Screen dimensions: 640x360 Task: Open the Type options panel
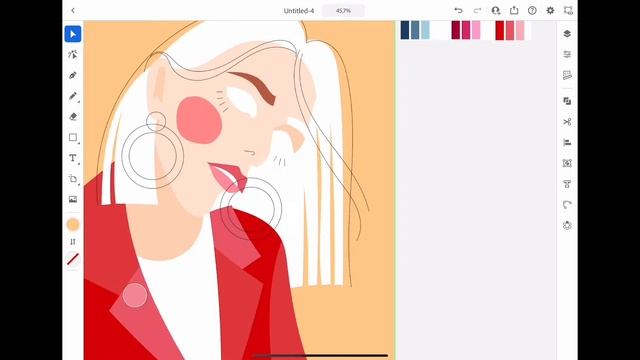(x=567, y=184)
